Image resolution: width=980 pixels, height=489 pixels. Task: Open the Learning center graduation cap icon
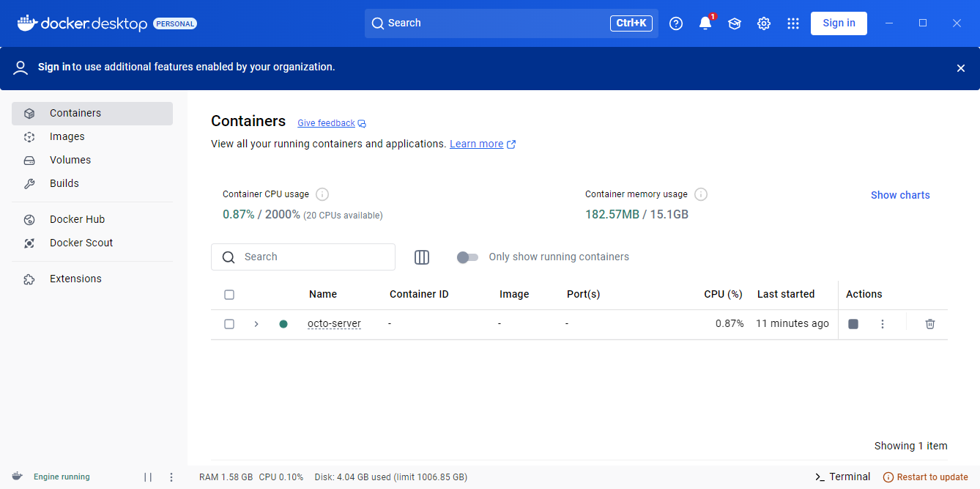click(735, 23)
